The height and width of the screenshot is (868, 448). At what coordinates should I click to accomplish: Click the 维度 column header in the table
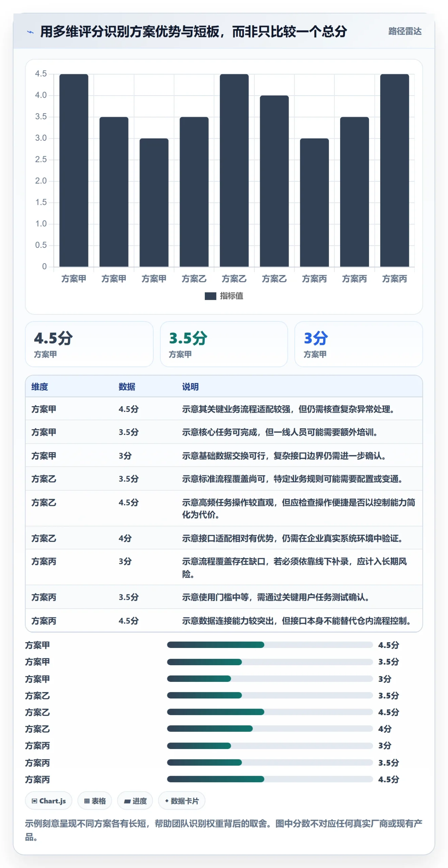(x=40, y=387)
